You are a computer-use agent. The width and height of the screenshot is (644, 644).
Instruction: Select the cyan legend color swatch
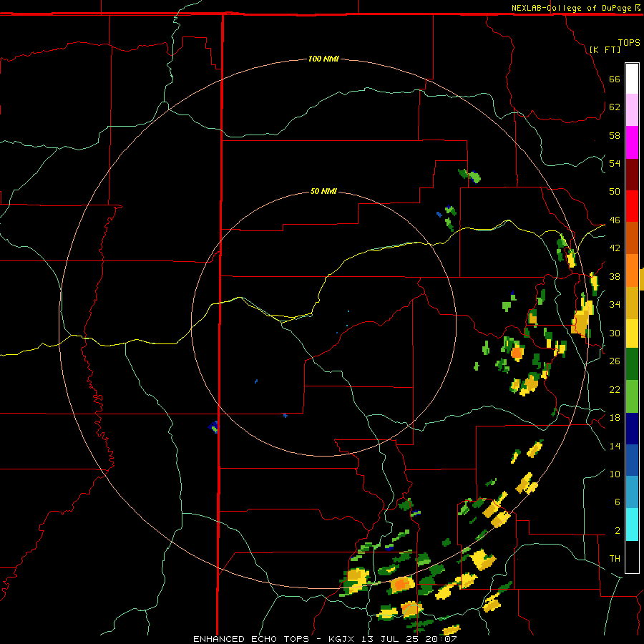pos(632,525)
